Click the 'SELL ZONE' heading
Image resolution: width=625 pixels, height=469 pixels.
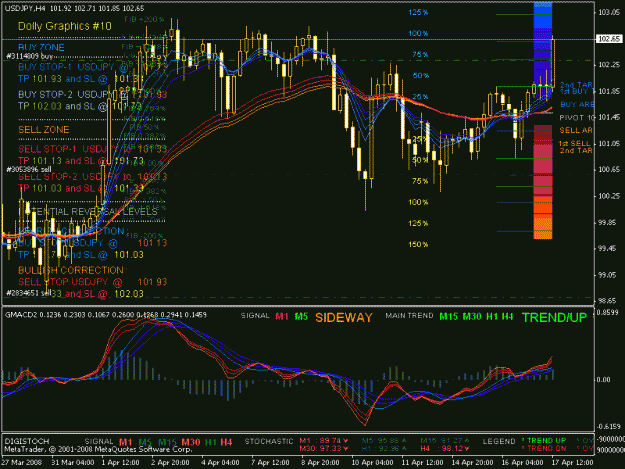tap(43, 130)
